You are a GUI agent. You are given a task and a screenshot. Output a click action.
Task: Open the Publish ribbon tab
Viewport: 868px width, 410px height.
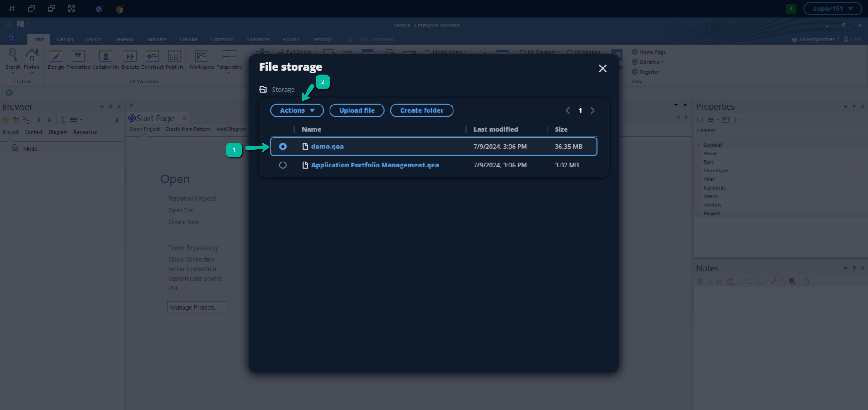(x=291, y=39)
